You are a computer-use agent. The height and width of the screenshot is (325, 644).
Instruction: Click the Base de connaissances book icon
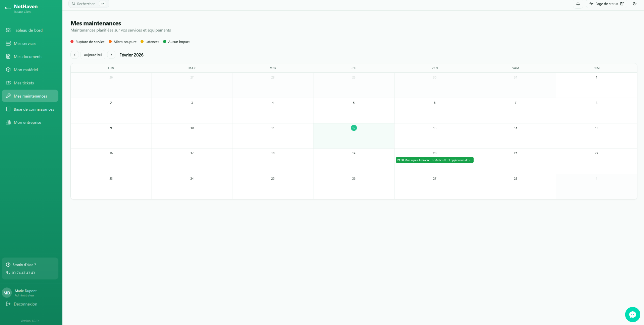(8, 109)
